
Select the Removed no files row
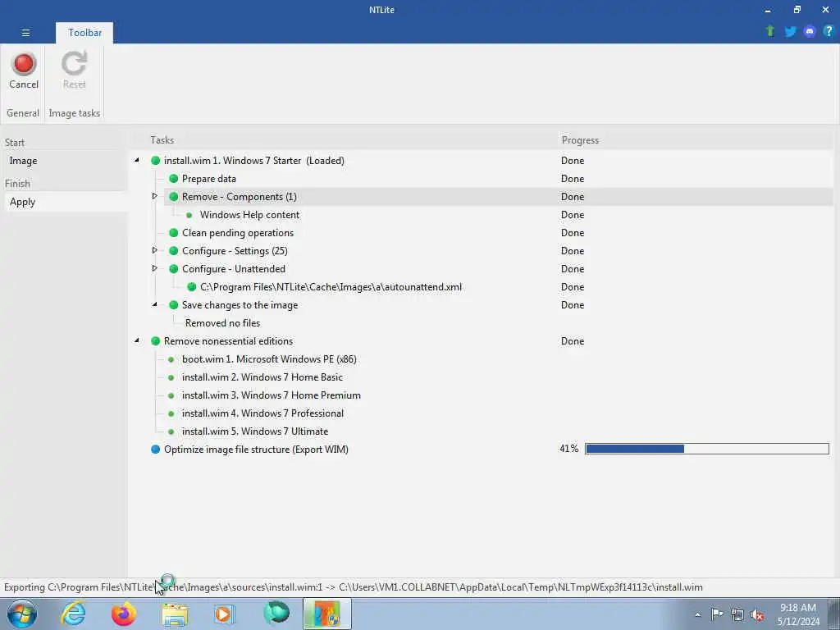(222, 323)
